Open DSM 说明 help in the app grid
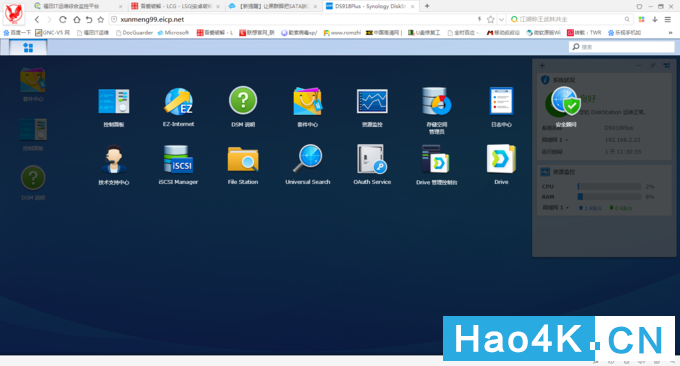The image size is (680, 366). coord(243,101)
